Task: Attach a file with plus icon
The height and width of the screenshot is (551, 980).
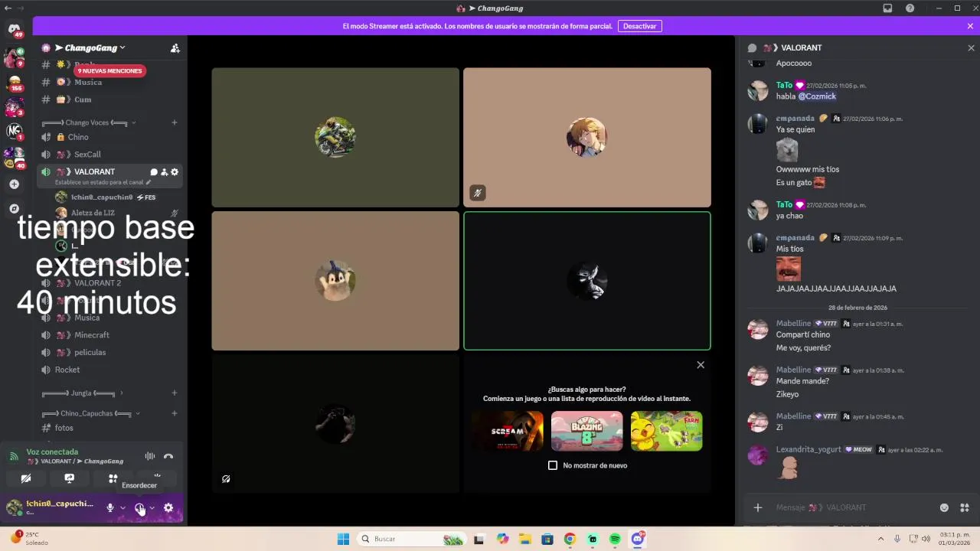Action: click(758, 507)
